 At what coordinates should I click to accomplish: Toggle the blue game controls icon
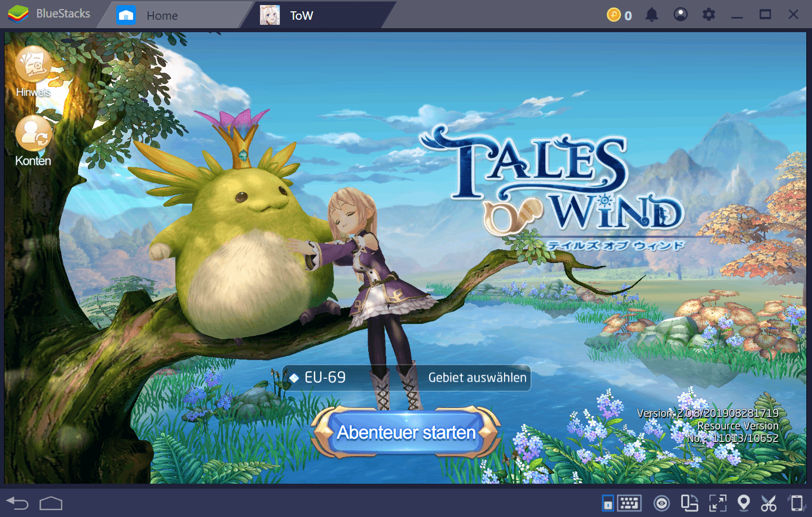tap(608, 503)
